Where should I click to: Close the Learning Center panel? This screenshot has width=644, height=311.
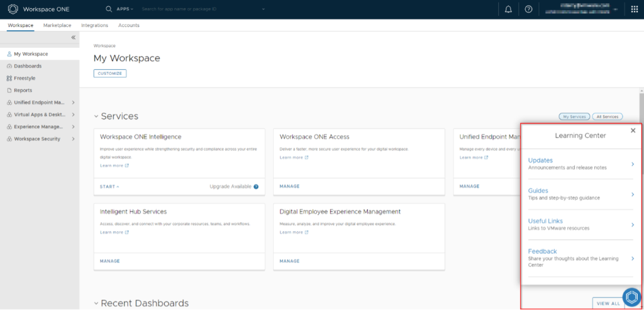pyautogui.click(x=633, y=130)
